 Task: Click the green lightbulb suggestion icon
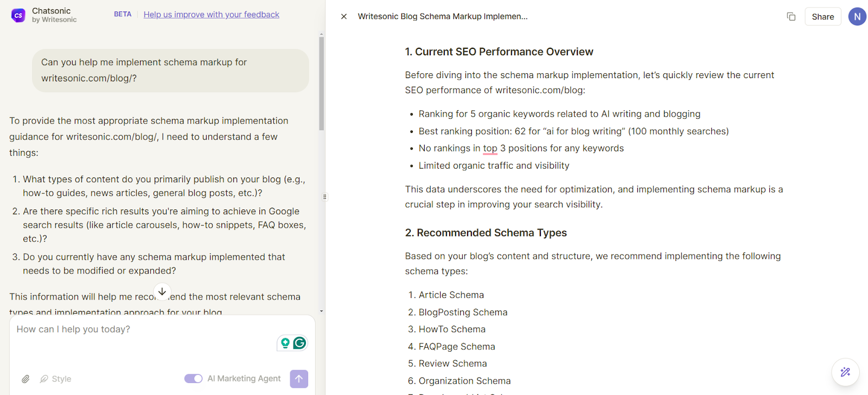pyautogui.click(x=285, y=343)
